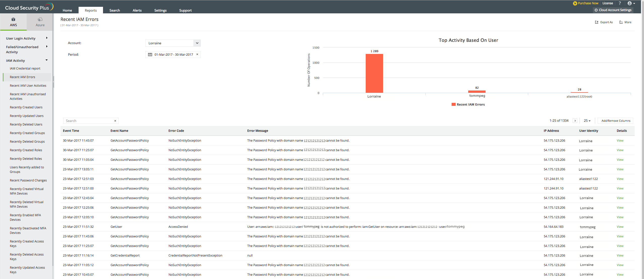Open the Account dropdown showing Lorraine

(x=173, y=43)
